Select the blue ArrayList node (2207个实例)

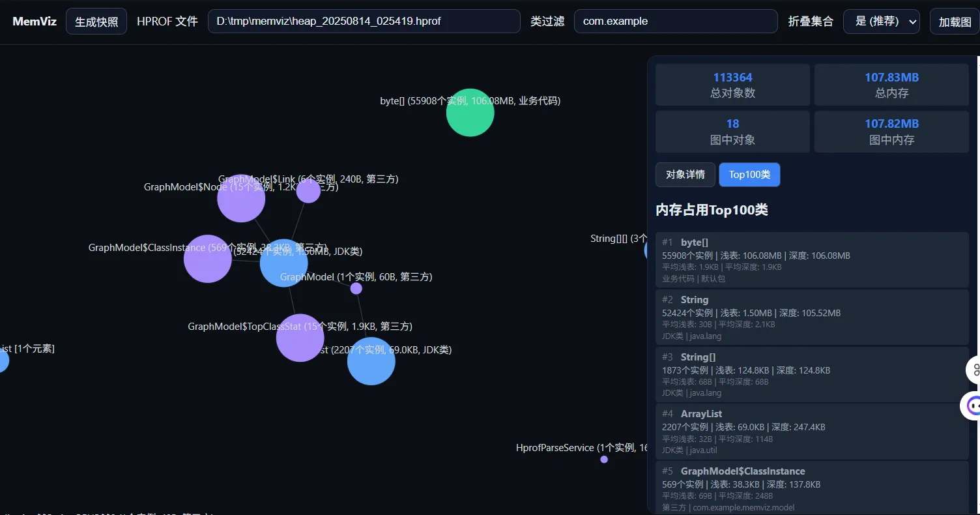[x=371, y=361]
